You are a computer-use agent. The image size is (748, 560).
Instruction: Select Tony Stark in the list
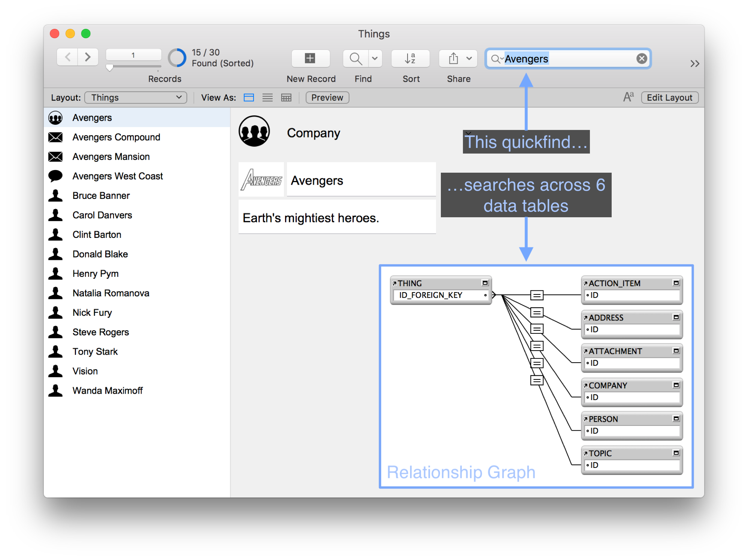click(x=95, y=352)
